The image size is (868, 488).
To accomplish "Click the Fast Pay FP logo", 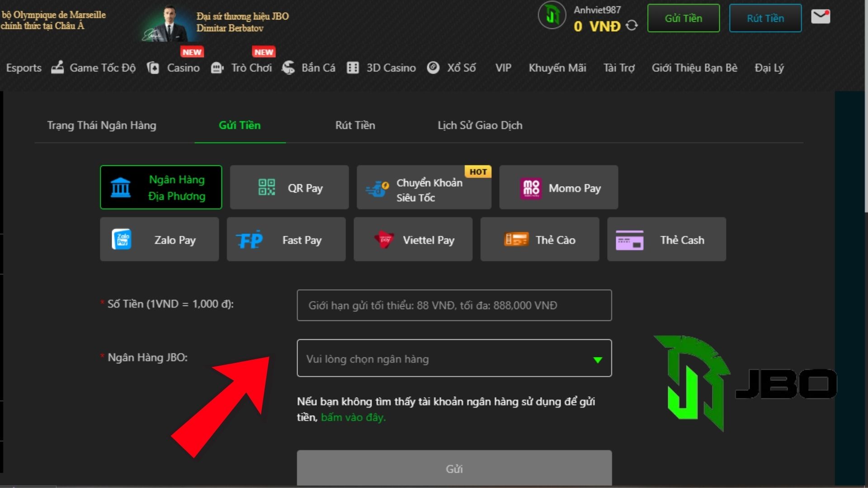I will (x=250, y=240).
